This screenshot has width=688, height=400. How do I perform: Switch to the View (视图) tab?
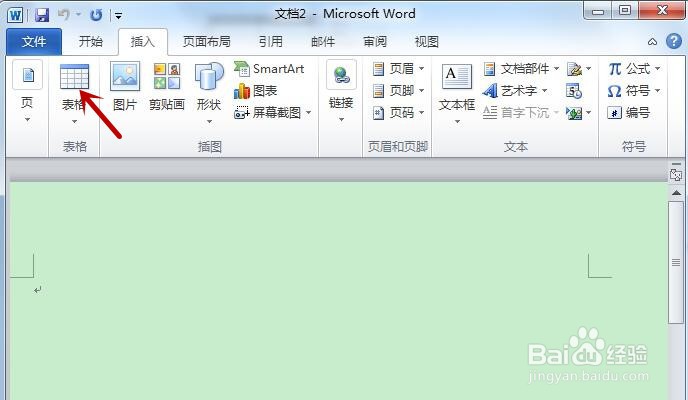[x=426, y=42]
